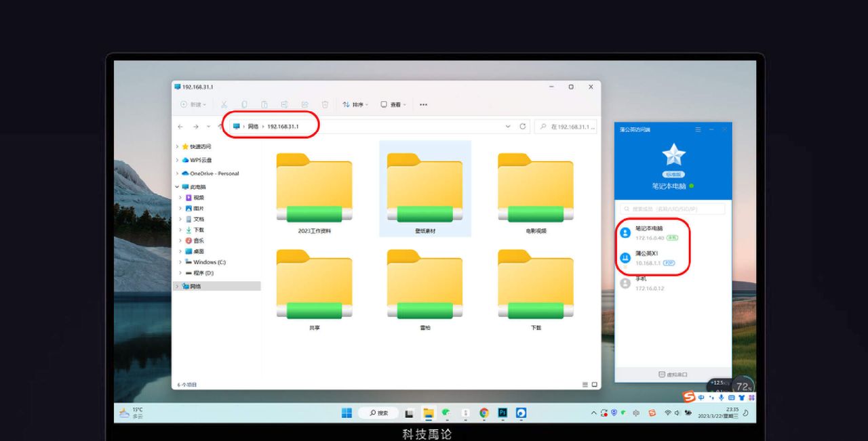Click the taskbar 搜索 search button

coord(378,413)
